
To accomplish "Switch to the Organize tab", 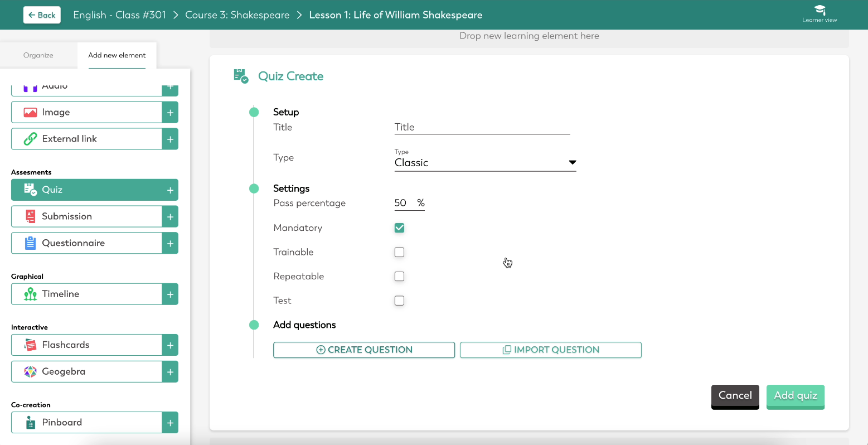I will [x=38, y=55].
